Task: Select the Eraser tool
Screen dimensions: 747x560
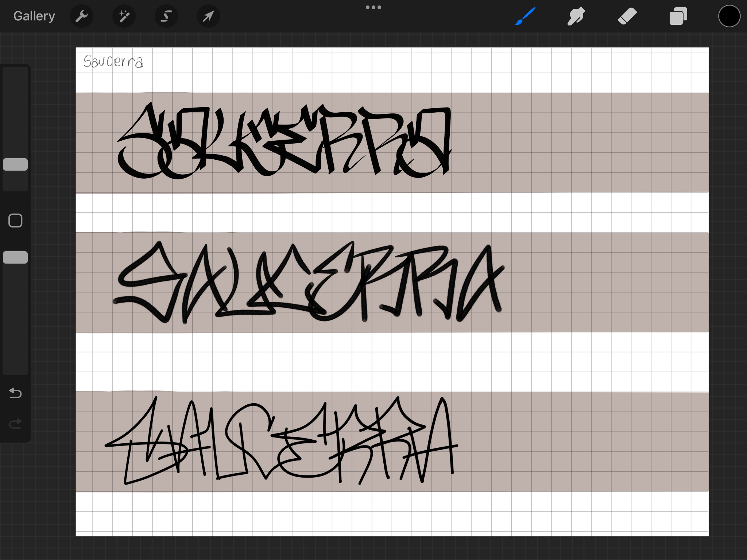Action: (627, 16)
